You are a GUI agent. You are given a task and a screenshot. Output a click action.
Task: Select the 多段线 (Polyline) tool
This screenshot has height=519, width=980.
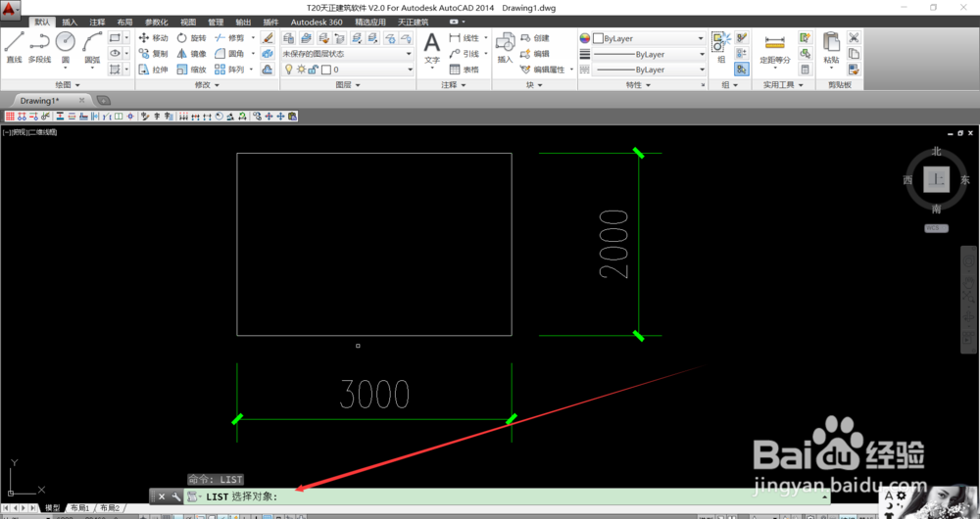point(39,47)
